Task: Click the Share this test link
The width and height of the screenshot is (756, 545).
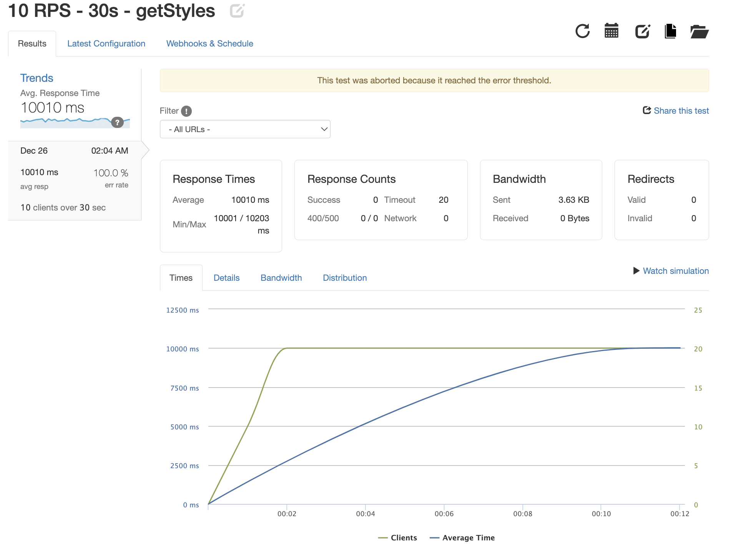Action: [681, 111]
